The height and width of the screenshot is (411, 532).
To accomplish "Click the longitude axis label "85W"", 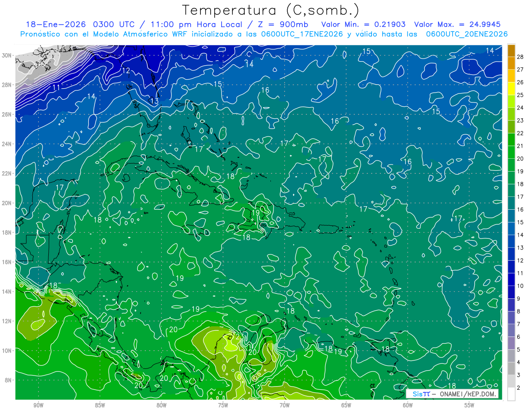I will 100,405.
